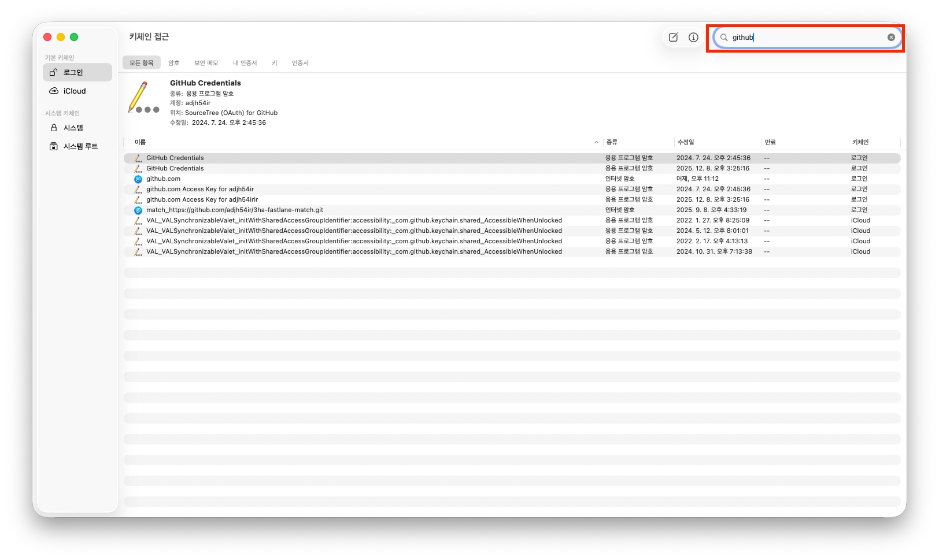Click "인터넷 암호" in the match_https row
The image size is (939, 560).
pyautogui.click(x=620, y=210)
